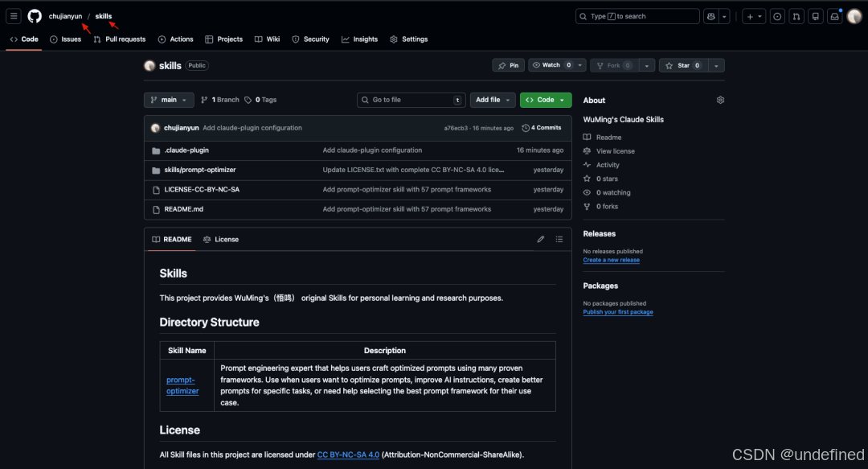Open commit hash a76ecb3

tap(456, 128)
